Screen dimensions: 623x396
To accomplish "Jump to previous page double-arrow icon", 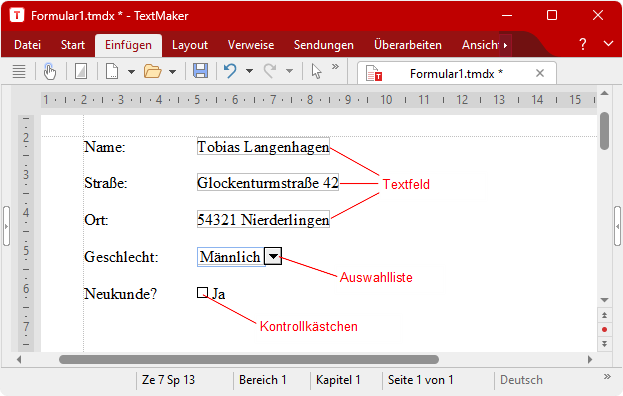I will click(604, 315).
